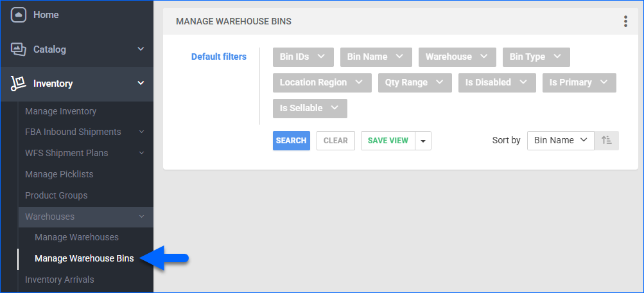Open the three-dot panel options menu
This screenshot has height=293, width=644.
[625, 21]
